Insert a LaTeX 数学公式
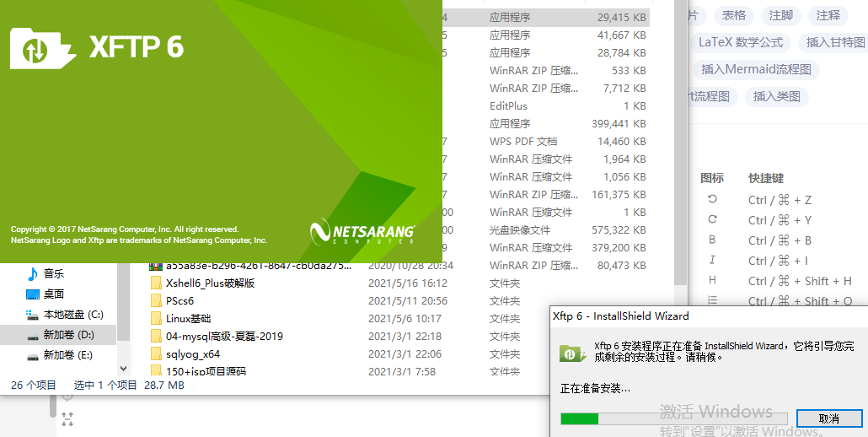The height and width of the screenshot is (437, 868). 741,43
